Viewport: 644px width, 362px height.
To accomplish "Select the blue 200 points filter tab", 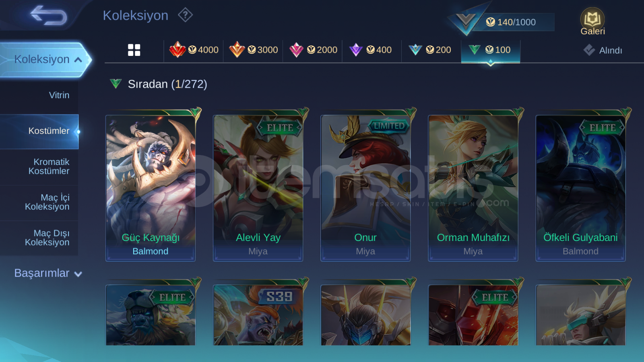I will coord(431,50).
